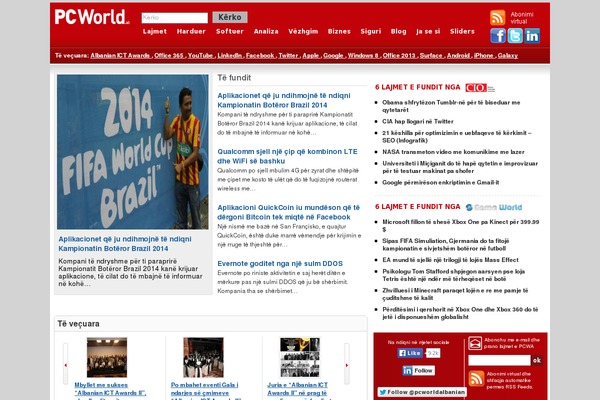Viewport: 600px width, 400px height.
Task: Open the Softuer menu
Action: 230,31
